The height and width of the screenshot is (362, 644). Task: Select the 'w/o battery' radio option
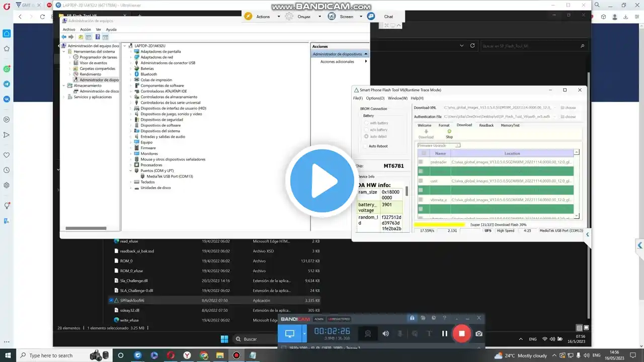pos(366,130)
